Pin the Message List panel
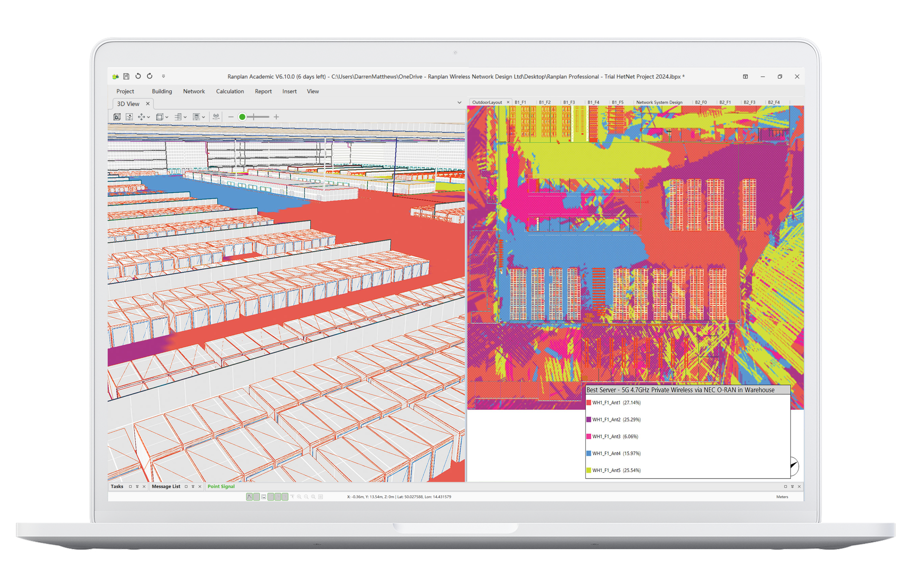This screenshot has width=911, height=588. click(193, 486)
